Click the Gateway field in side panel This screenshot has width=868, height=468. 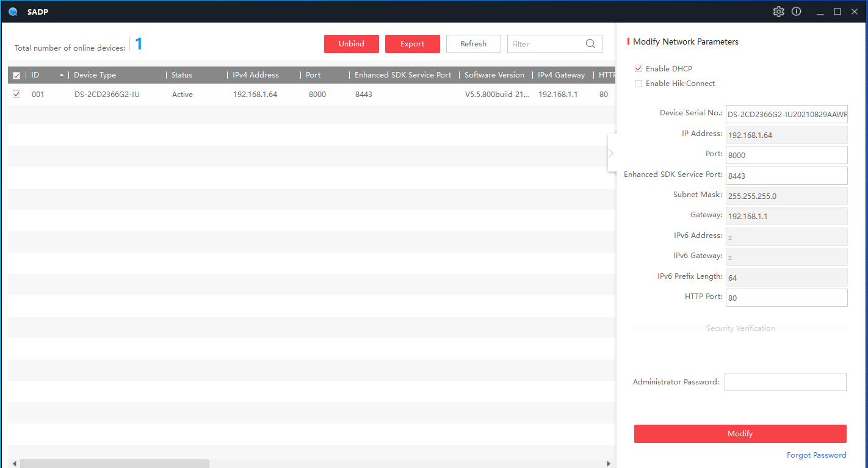coord(787,216)
